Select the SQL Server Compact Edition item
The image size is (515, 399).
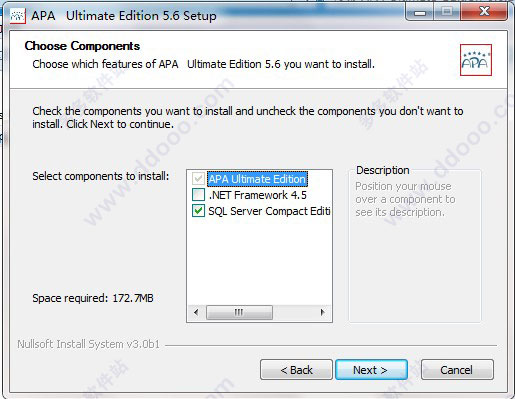[269, 211]
